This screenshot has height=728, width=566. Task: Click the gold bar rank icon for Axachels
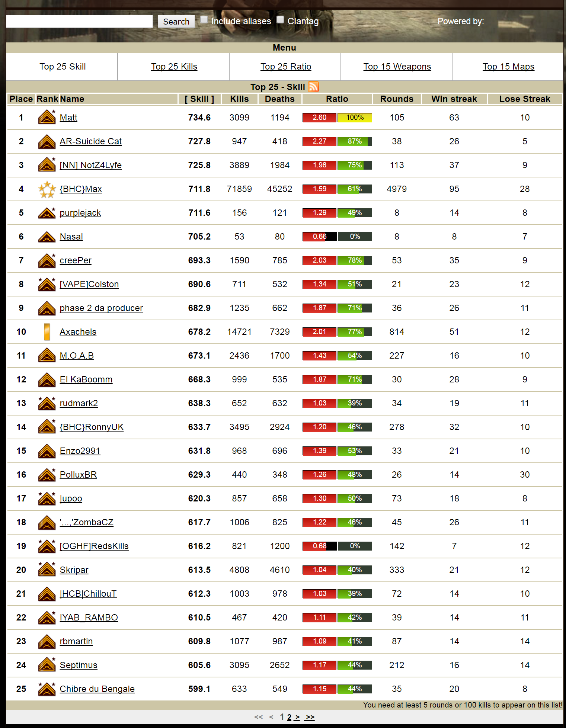pyautogui.click(x=47, y=332)
